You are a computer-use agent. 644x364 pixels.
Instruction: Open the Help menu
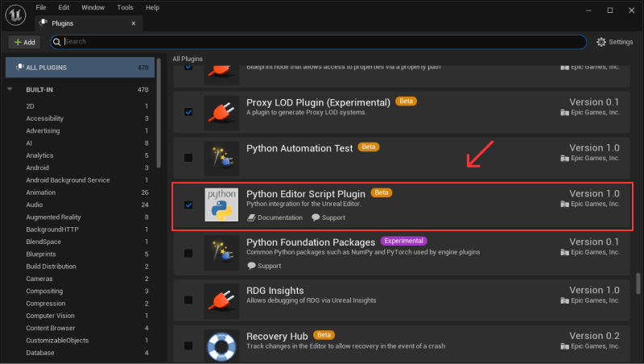(152, 7)
